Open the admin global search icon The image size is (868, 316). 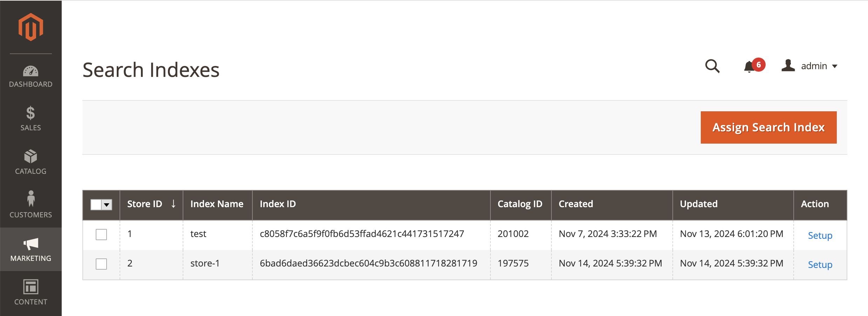point(712,67)
